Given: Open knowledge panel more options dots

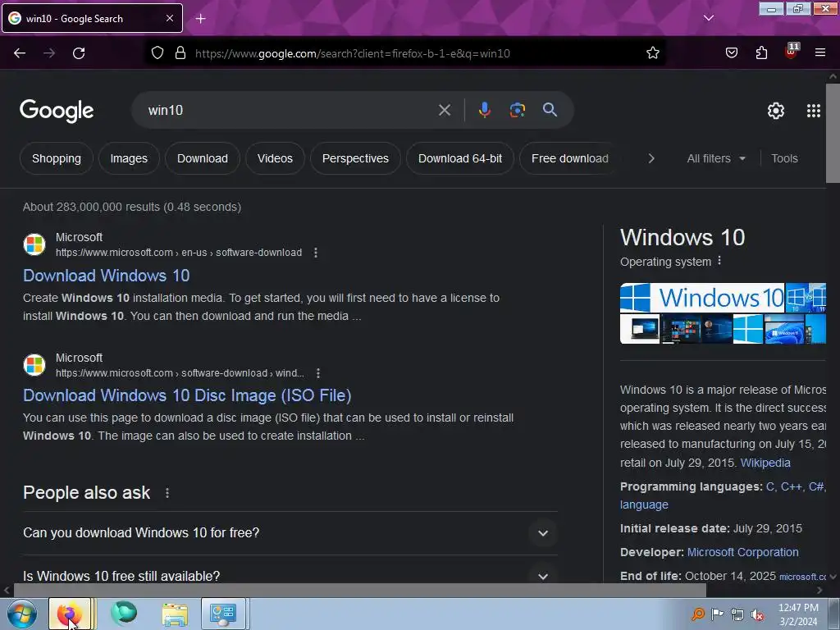Looking at the screenshot, I should click(719, 261).
